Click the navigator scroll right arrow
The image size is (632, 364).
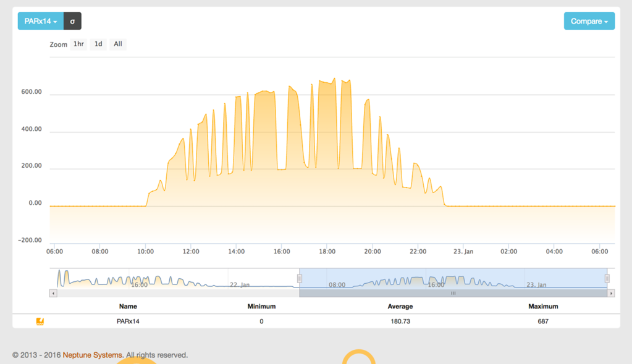(x=611, y=294)
